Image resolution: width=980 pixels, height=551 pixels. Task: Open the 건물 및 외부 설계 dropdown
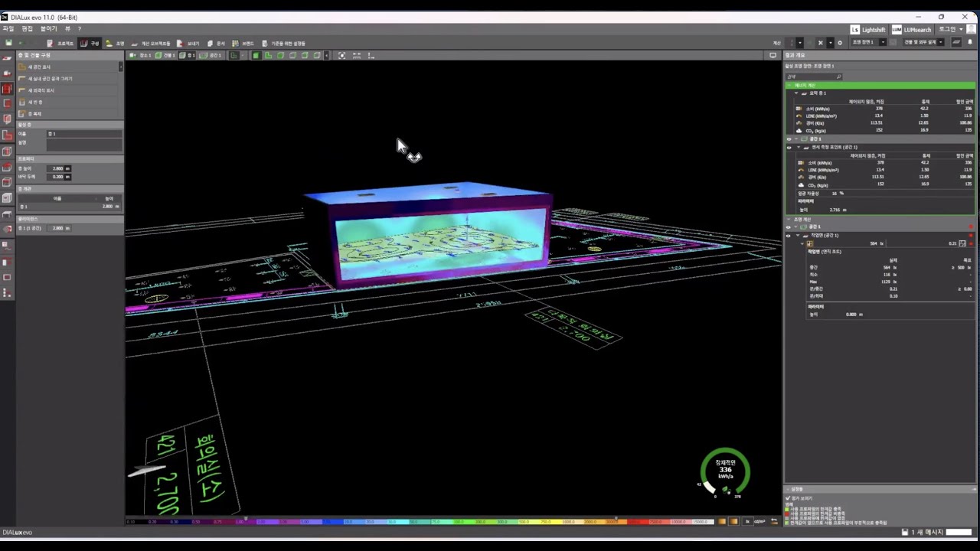pos(924,42)
